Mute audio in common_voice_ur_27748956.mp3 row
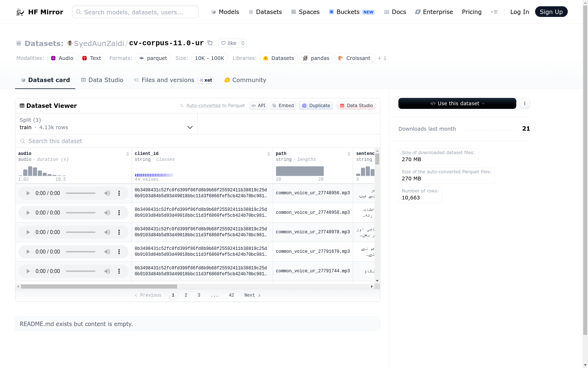 107,193
